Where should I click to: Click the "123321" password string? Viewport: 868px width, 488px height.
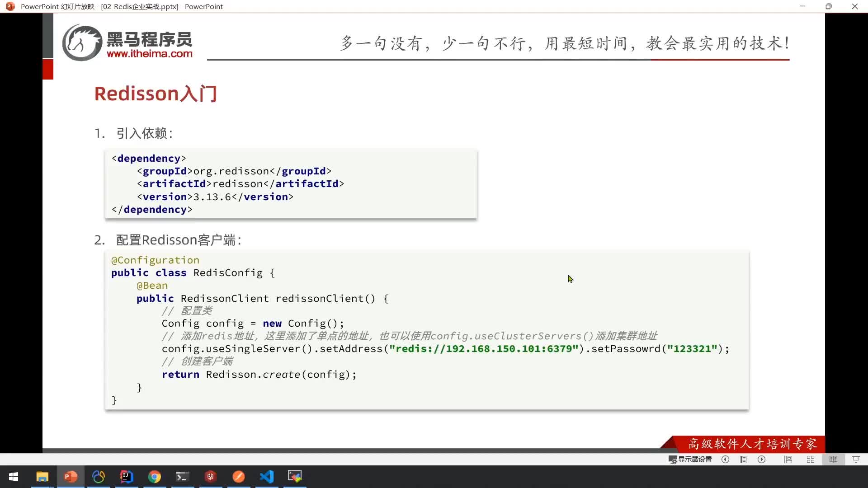692,349
